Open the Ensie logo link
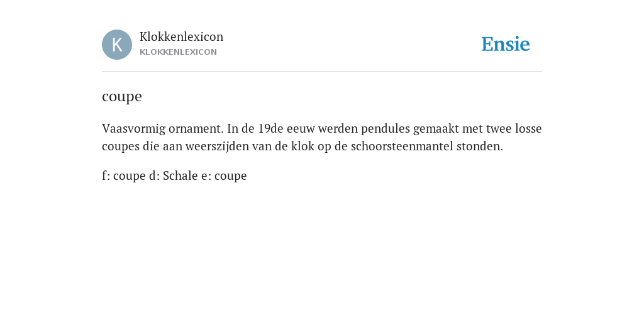This screenshot has height=322, width=644. 506,44
